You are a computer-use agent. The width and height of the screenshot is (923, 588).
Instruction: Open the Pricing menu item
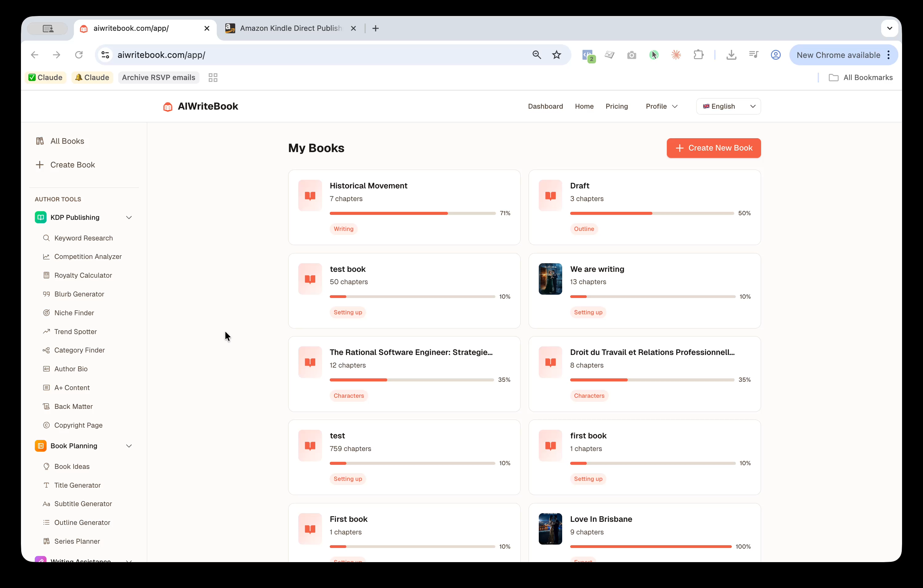point(616,106)
